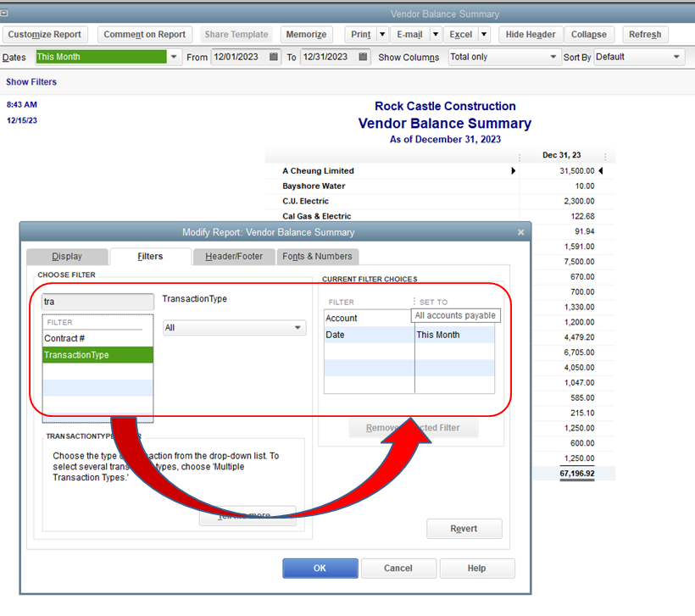The height and width of the screenshot is (616, 695).
Task: Expand the Print dropdown arrow
Action: [x=382, y=35]
